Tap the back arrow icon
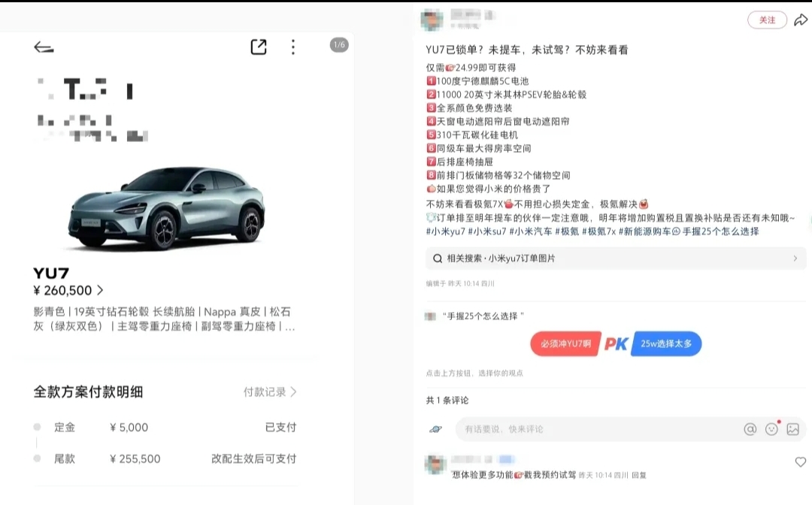The width and height of the screenshot is (812, 505). pyautogui.click(x=44, y=47)
